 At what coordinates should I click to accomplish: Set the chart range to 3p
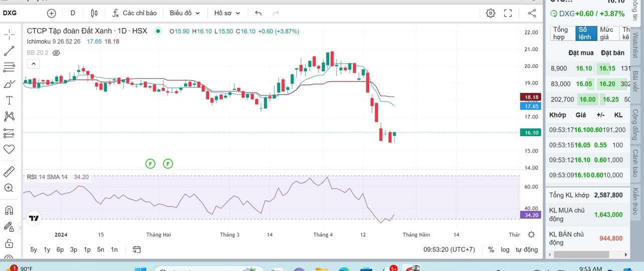click(74, 249)
